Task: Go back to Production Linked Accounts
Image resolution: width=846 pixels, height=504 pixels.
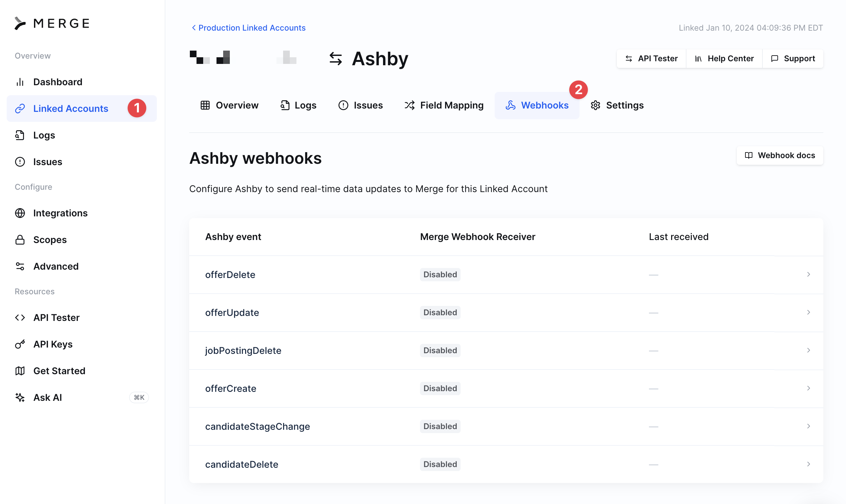Action: point(248,28)
